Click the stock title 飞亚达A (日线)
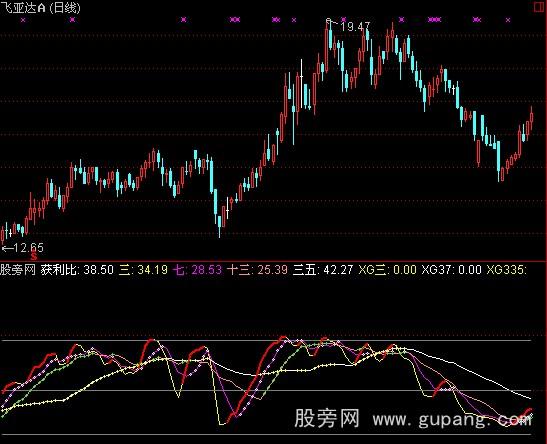The height and width of the screenshot is (444, 547). pos(40,8)
